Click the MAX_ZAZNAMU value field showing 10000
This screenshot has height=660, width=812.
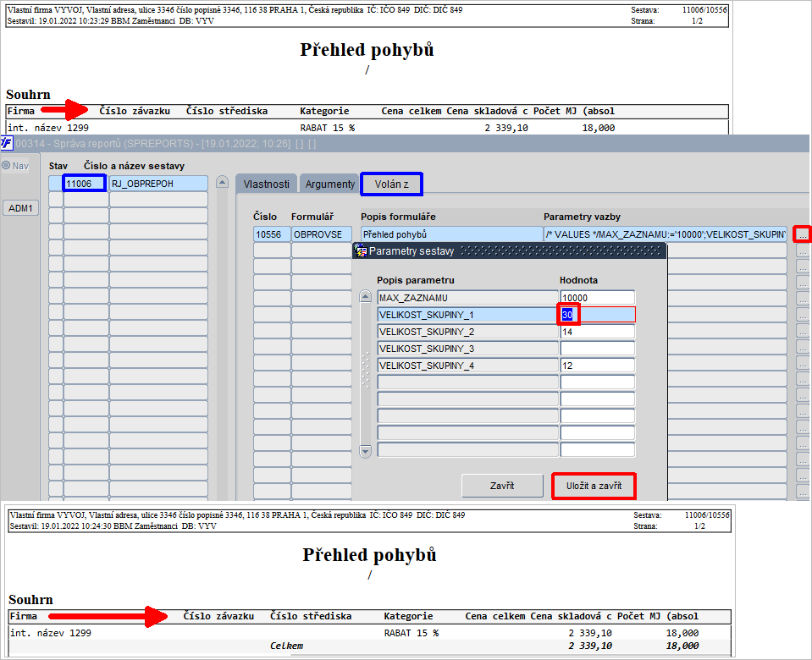tap(598, 298)
